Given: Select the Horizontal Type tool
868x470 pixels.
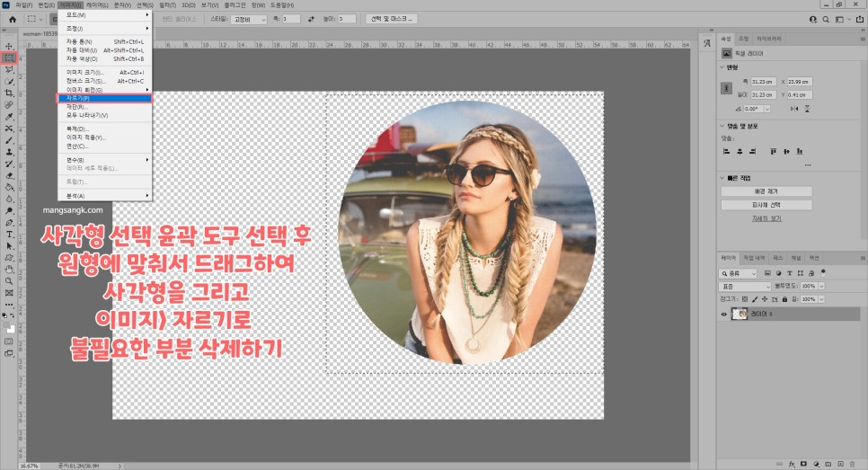Looking at the screenshot, I should pyautogui.click(x=9, y=235).
